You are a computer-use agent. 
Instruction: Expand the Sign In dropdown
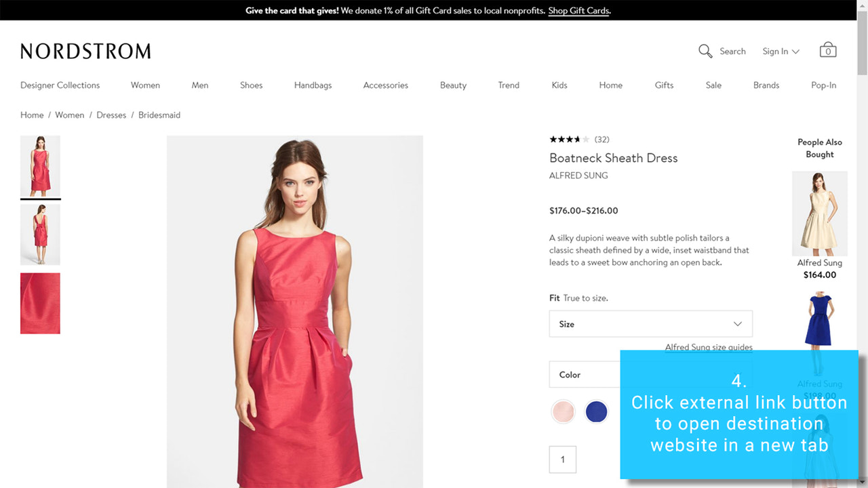click(780, 51)
